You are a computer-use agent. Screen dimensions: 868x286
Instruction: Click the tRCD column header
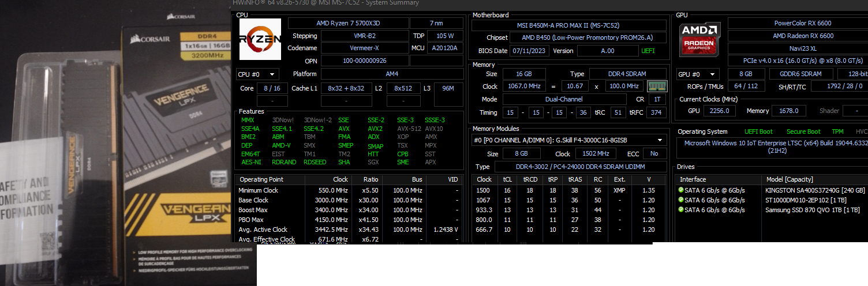[530, 179]
